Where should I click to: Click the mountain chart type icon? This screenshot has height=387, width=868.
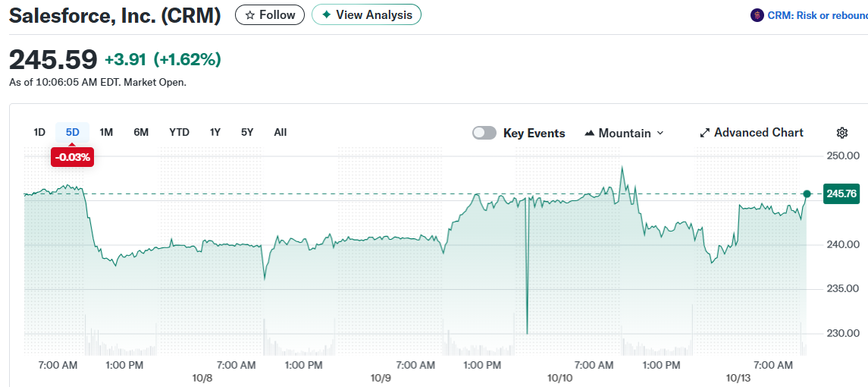click(x=590, y=133)
